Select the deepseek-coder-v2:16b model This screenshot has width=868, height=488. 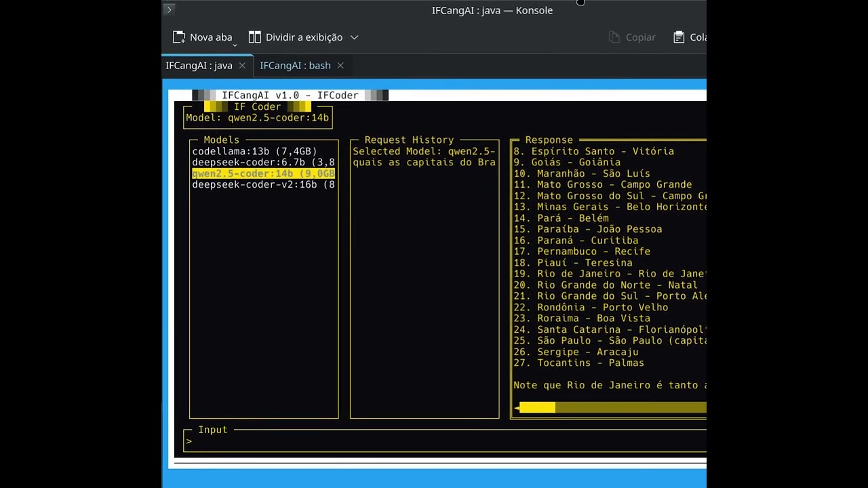pos(264,184)
